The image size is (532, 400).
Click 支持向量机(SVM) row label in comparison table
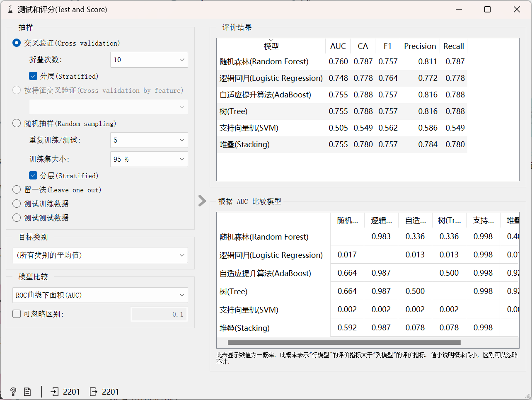click(x=249, y=310)
